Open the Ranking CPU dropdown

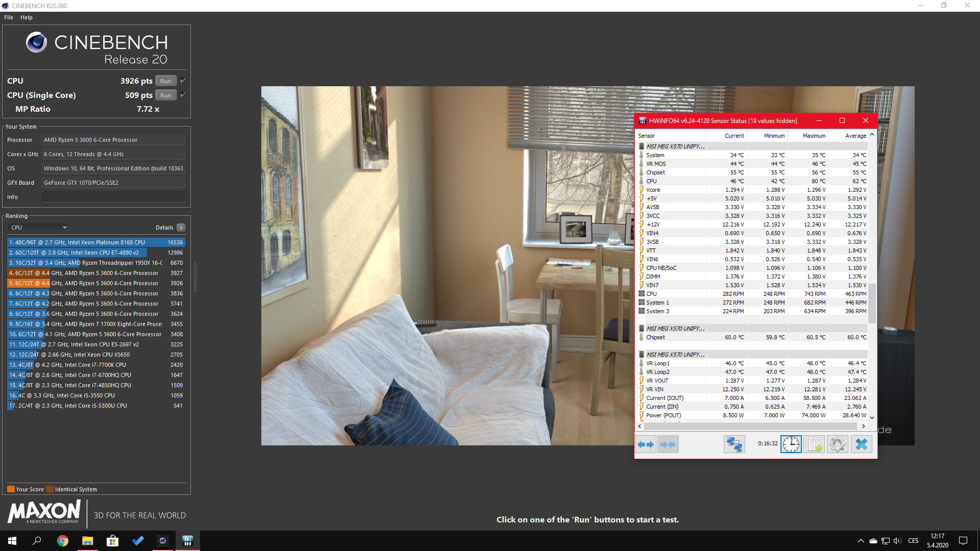(39, 228)
